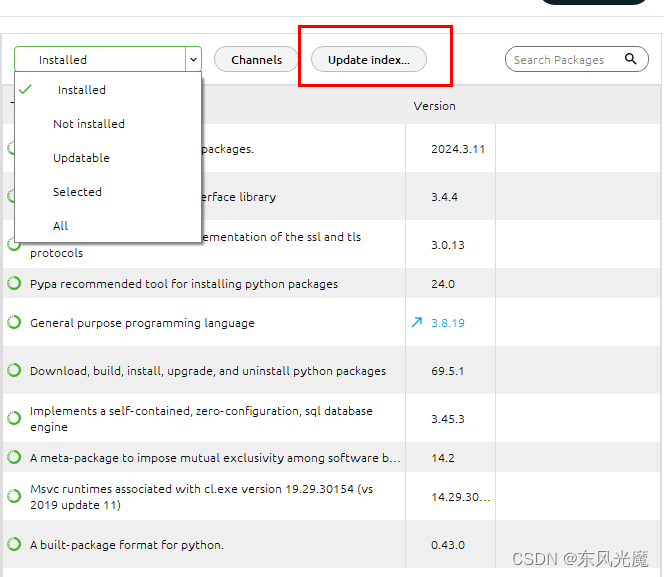Viewport: 664px width, 577px height.
Task: Choose 'All' in the filter list
Action: tap(60, 226)
